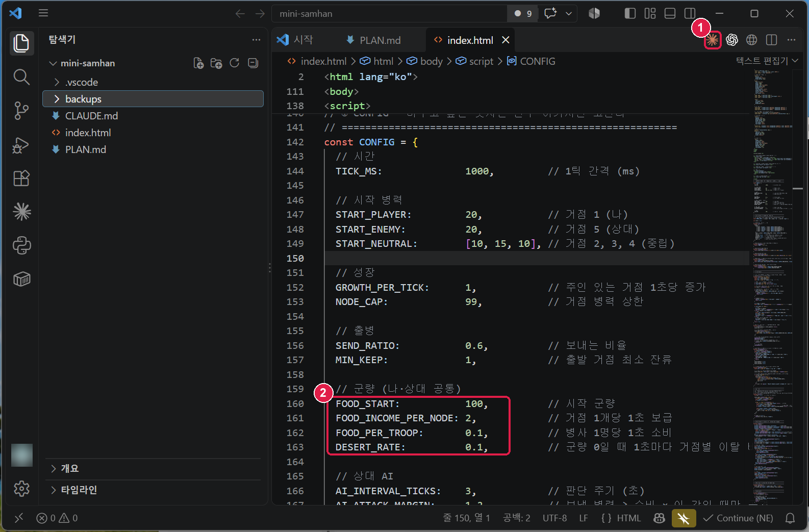
Task: Change indentation via 공백: 2
Action: pyautogui.click(x=516, y=518)
